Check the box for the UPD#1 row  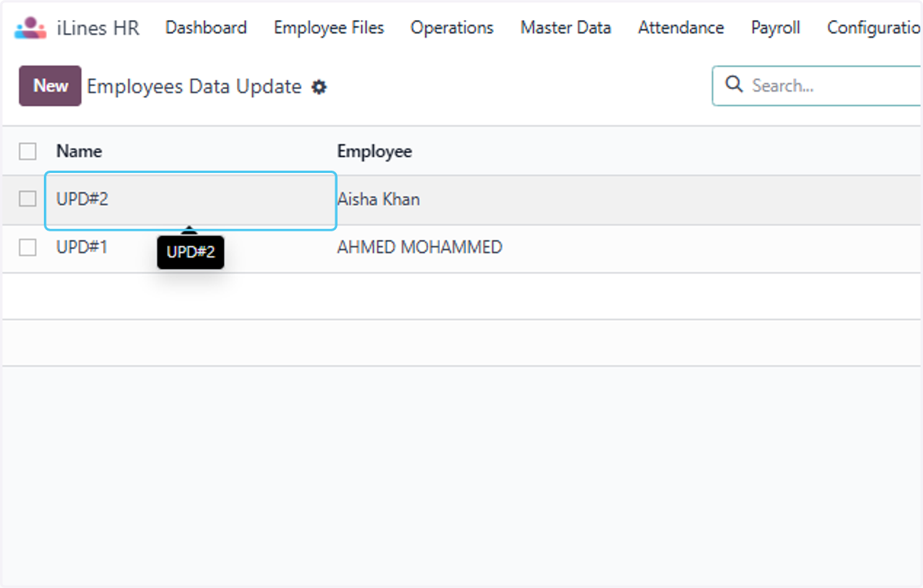click(x=28, y=247)
